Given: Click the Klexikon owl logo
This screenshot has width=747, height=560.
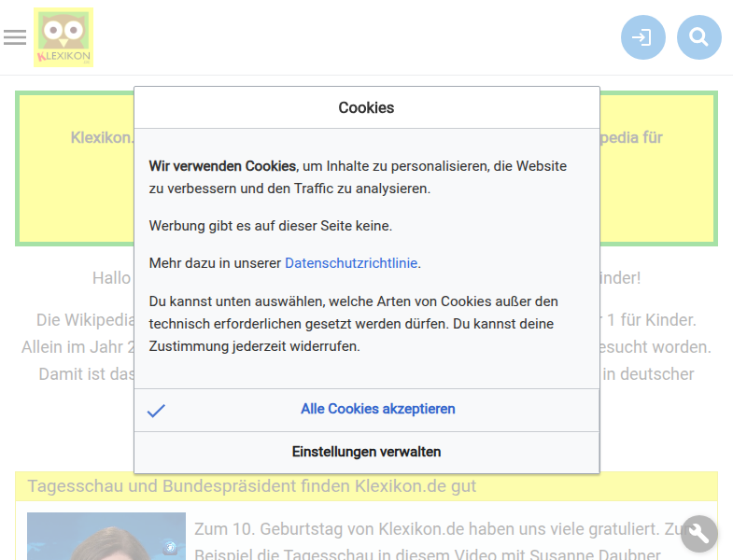Looking at the screenshot, I should pyautogui.click(x=63, y=37).
